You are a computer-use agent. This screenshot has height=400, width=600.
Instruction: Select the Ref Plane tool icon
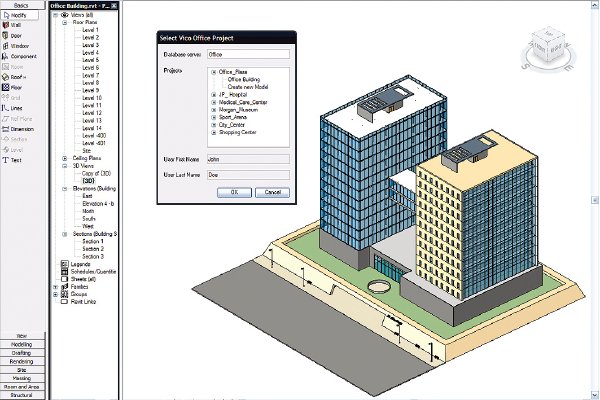point(5,119)
